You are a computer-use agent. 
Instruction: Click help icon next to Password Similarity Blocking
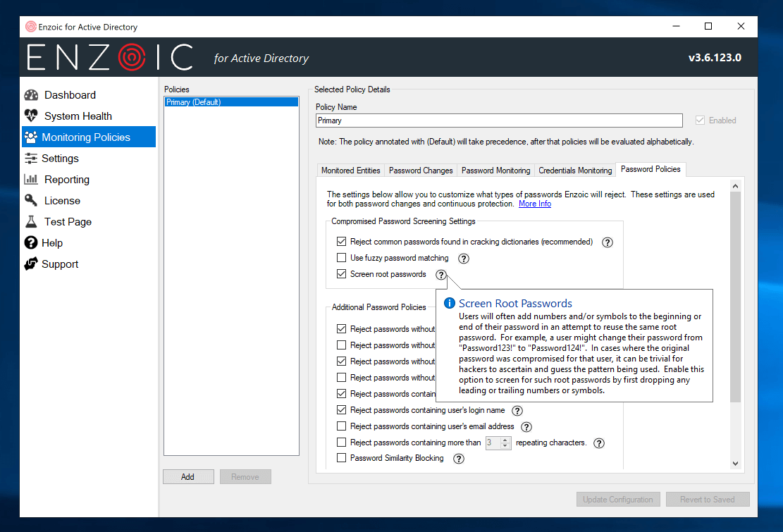(x=459, y=459)
